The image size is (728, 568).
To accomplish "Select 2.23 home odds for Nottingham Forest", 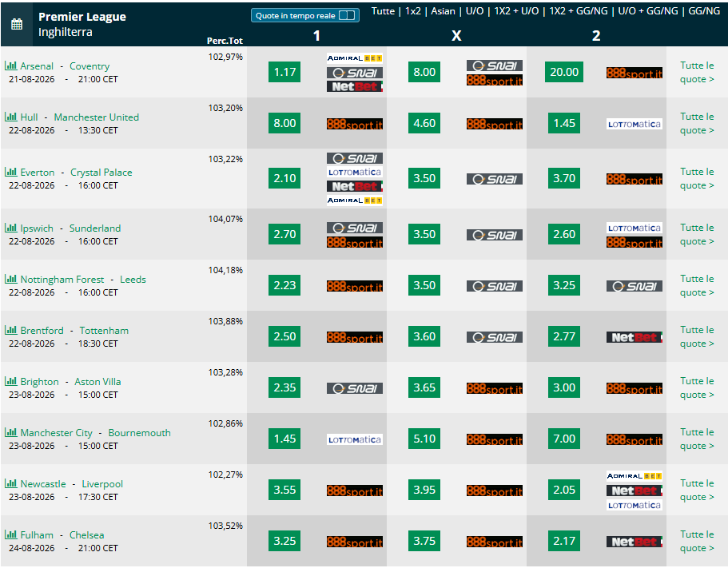I will [284, 285].
